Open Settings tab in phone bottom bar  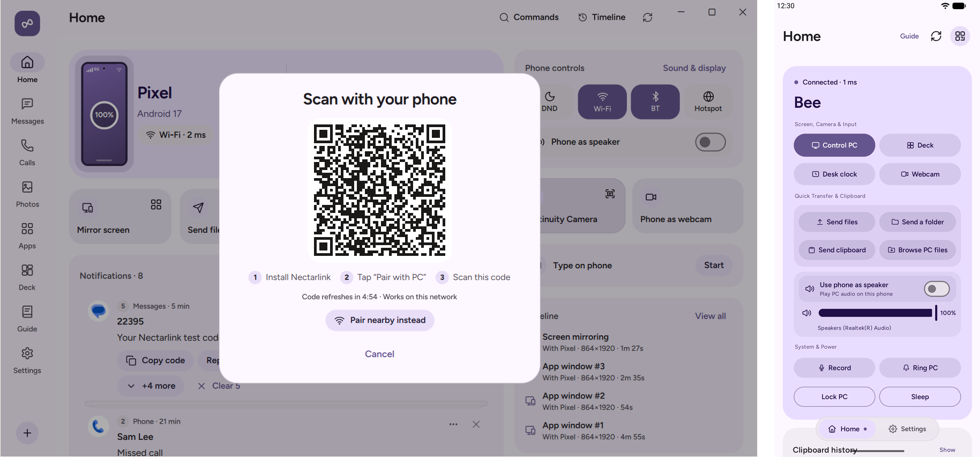point(908,429)
